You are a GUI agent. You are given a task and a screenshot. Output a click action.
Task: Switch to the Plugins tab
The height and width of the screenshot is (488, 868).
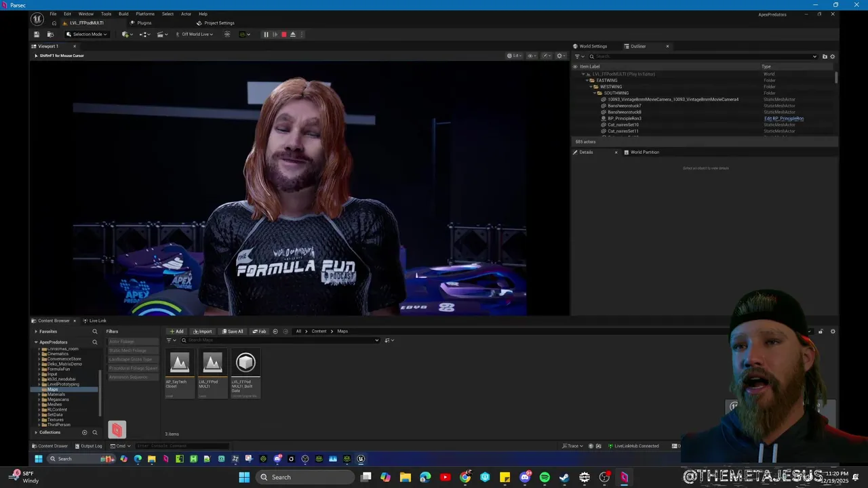141,23
